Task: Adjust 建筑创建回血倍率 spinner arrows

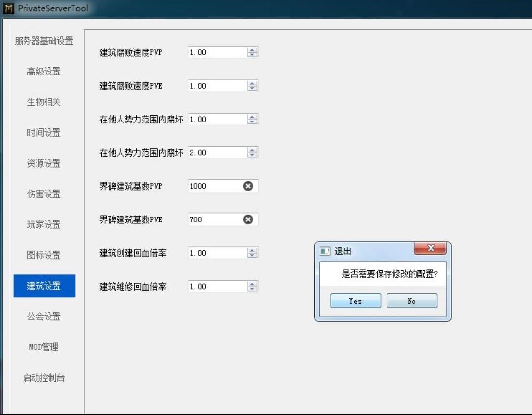Action: [x=252, y=253]
